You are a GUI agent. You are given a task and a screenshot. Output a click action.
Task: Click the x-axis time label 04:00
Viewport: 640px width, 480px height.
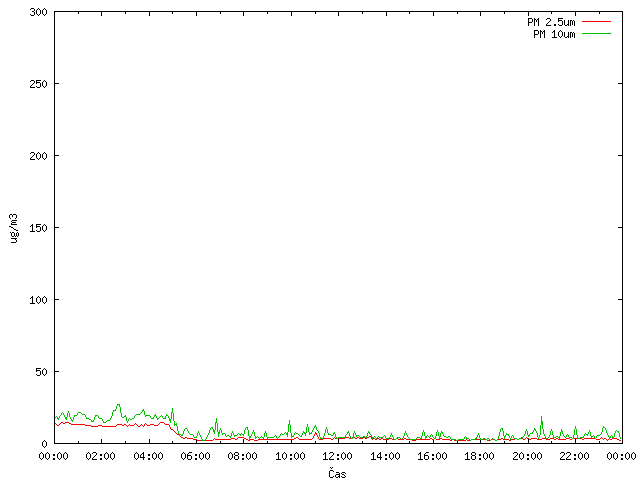[148, 456]
